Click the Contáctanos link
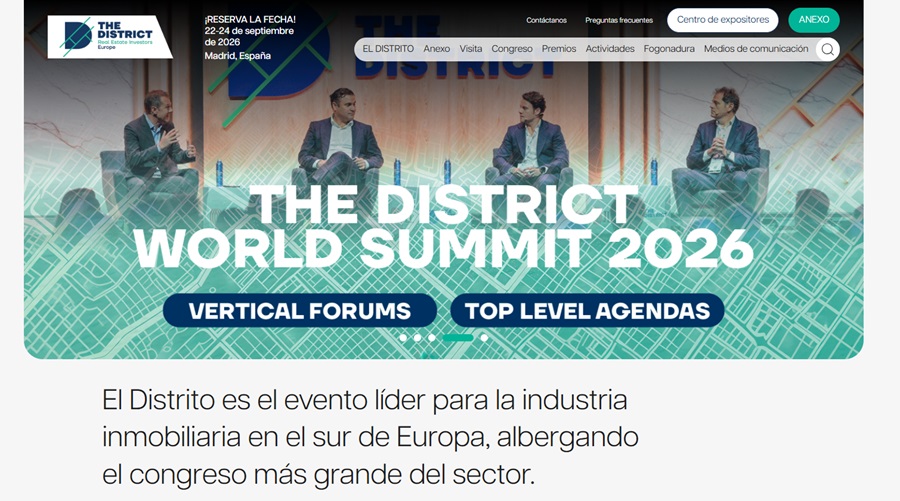The height and width of the screenshot is (501, 900). (x=546, y=20)
